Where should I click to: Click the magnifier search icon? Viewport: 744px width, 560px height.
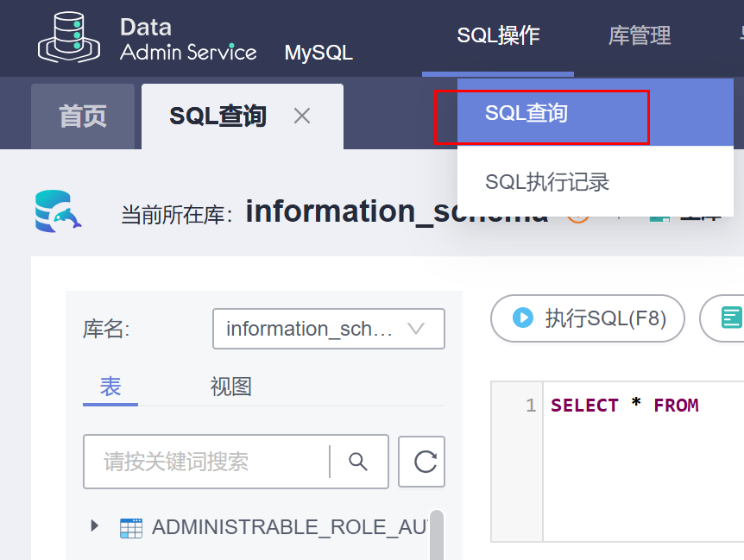click(358, 462)
